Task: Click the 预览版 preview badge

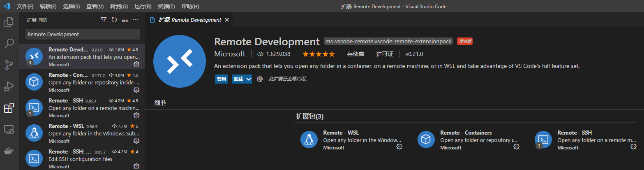Action: [464, 41]
